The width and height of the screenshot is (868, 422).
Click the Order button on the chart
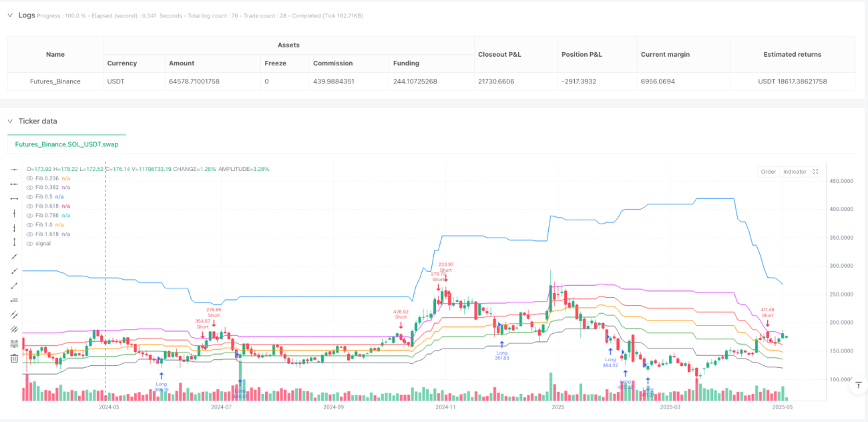(769, 172)
